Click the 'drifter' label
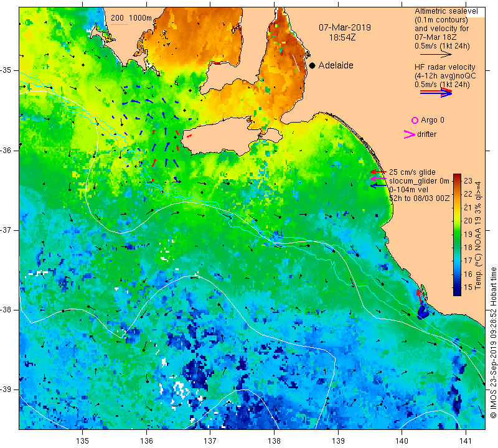Screen dimensions: 498x448 [x=426, y=134]
